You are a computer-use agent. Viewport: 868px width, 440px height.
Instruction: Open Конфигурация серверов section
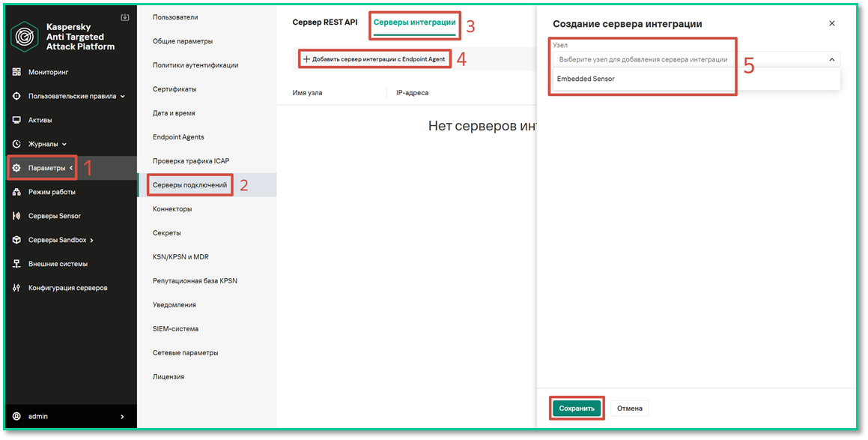pyautogui.click(x=67, y=288)
